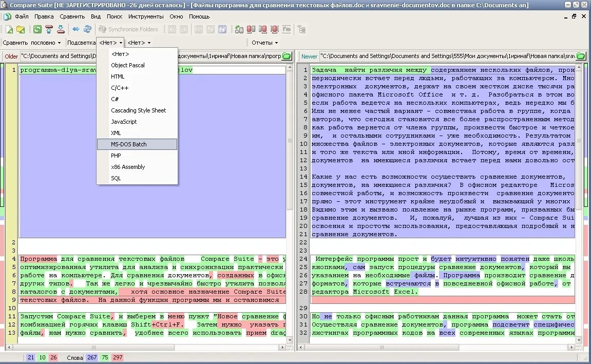
Task: Select XML syntax highlighting
Action: pyautogui.click(x=137, y=133)
